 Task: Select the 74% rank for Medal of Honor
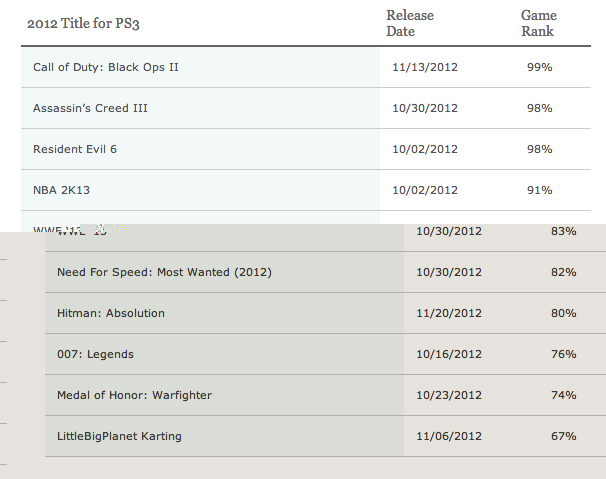[564, 395]
